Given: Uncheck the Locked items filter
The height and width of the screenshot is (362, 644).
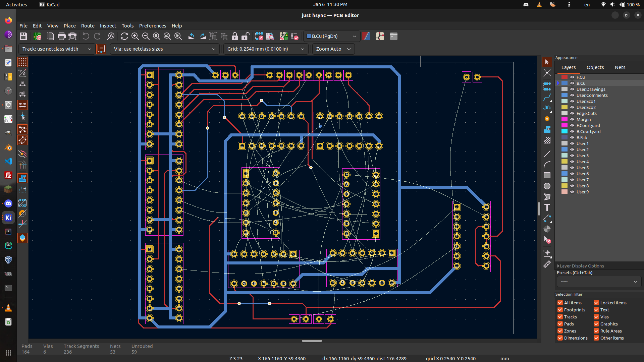Looking at the screenshot, I should click(x=596, y=303).
